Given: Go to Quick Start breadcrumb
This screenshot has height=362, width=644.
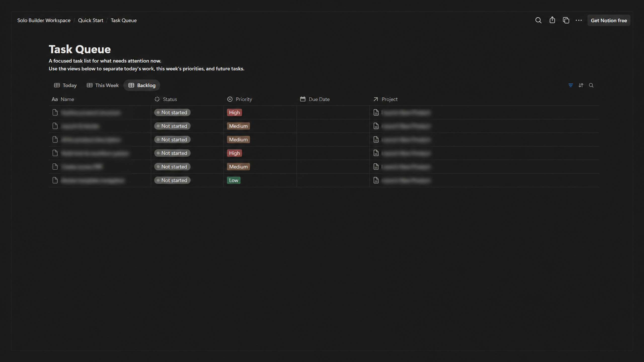Looking at the screenshot, I should tap(91, 20).
